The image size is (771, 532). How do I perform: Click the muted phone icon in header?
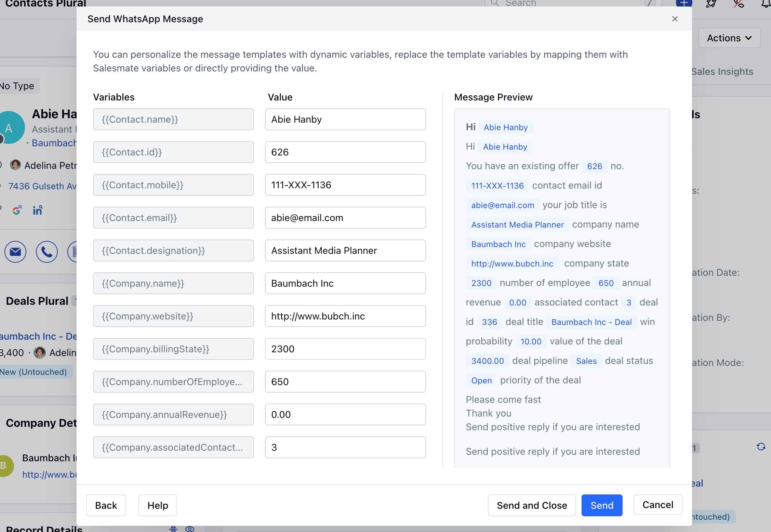tap(739, 3)
